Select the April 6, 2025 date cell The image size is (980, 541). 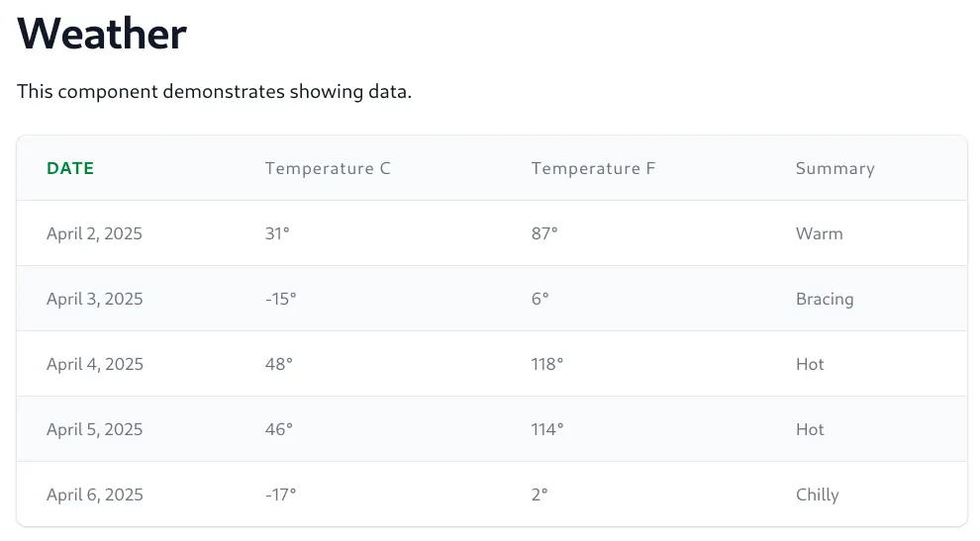[95, 495]
